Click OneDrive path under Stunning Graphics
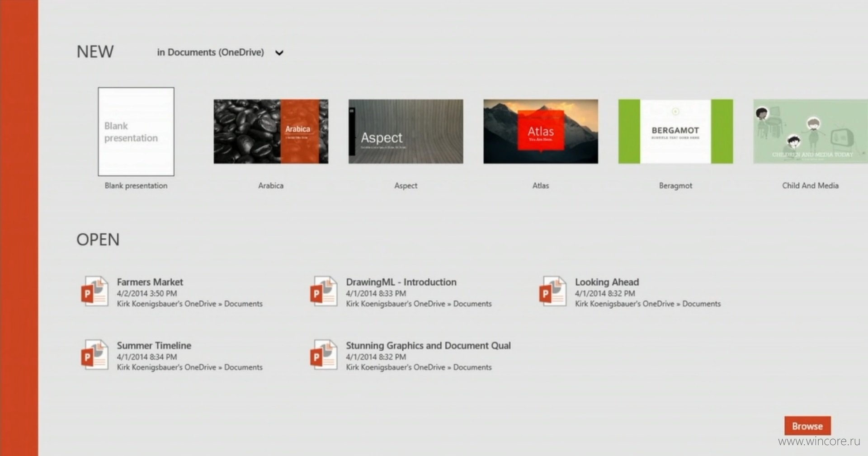This screenshot has height=456, width=868. pyautogui.click(x=419, y=367)
